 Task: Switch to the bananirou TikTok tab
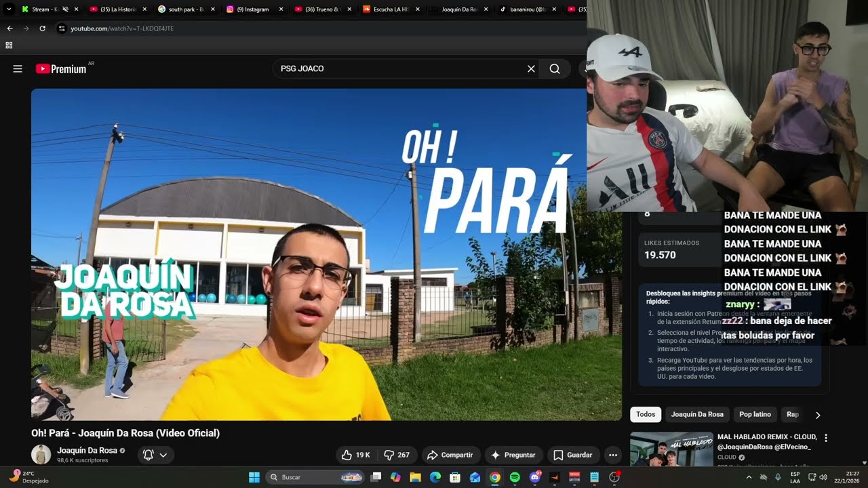click(x=526, y=9)
